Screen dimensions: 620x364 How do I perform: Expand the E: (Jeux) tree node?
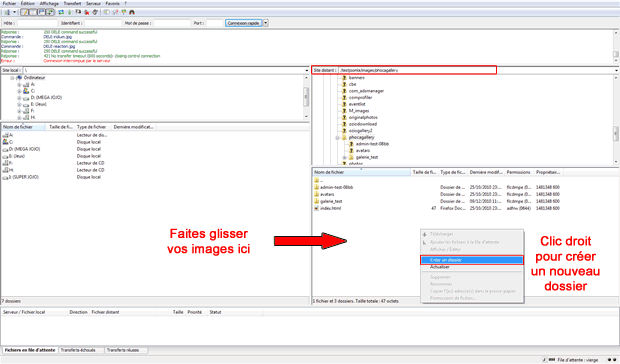point(19,105)
